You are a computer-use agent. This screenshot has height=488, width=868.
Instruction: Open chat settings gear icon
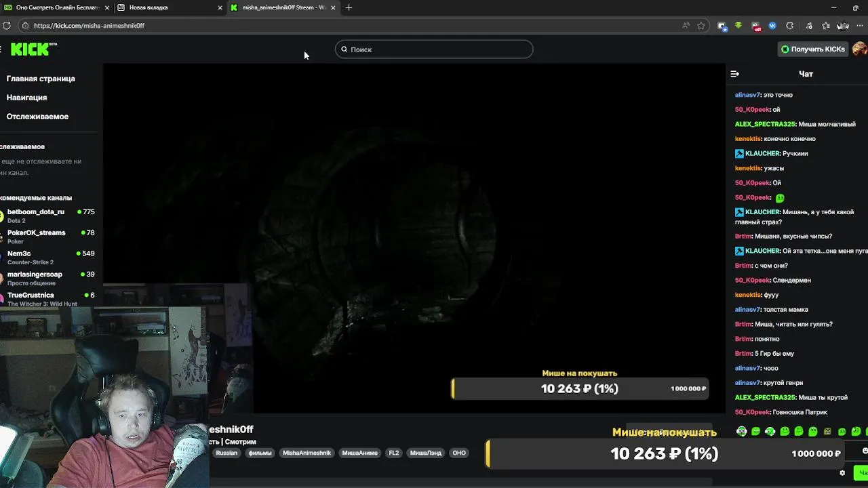[842, 473]
